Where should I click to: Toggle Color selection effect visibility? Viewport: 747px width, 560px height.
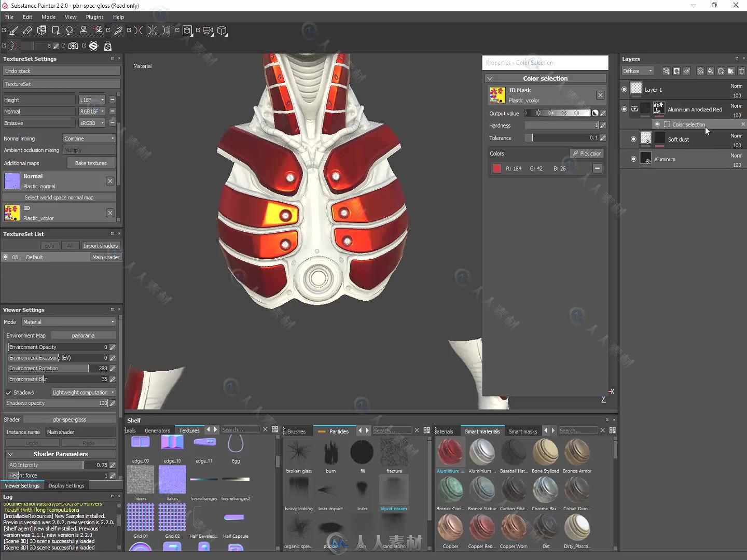pyautogui.click(x=657, y=124)
